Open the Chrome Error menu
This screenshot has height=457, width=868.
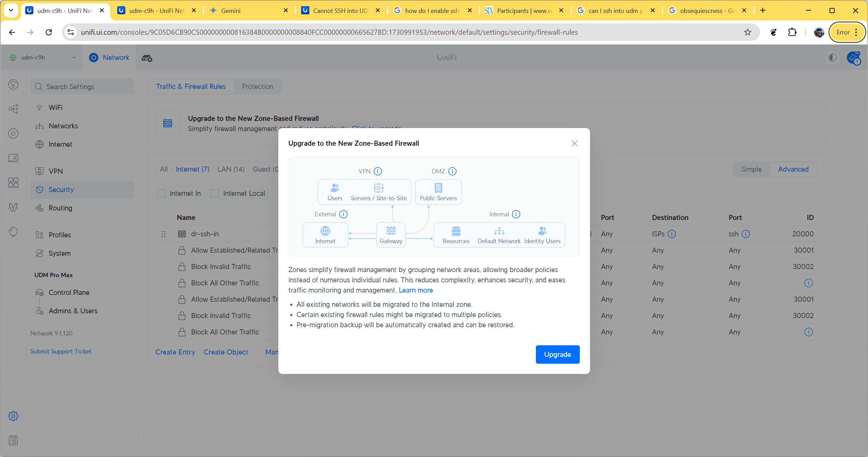point(847,32)
